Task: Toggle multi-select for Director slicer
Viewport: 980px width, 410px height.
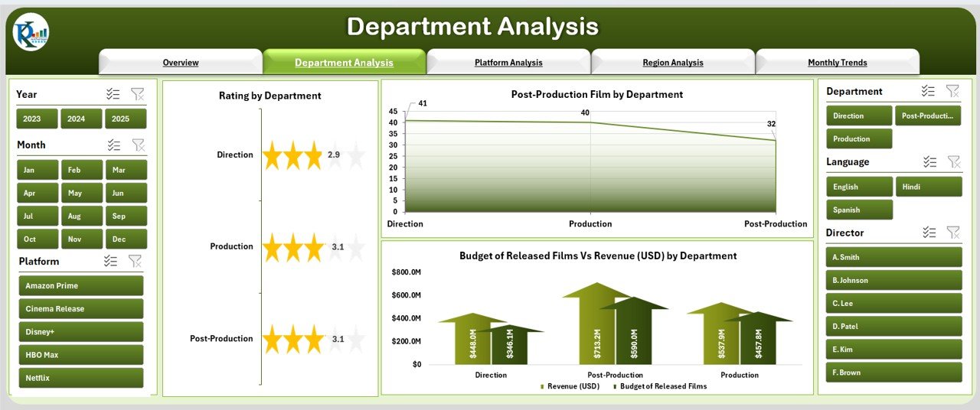Action: (x=929, y=233)
